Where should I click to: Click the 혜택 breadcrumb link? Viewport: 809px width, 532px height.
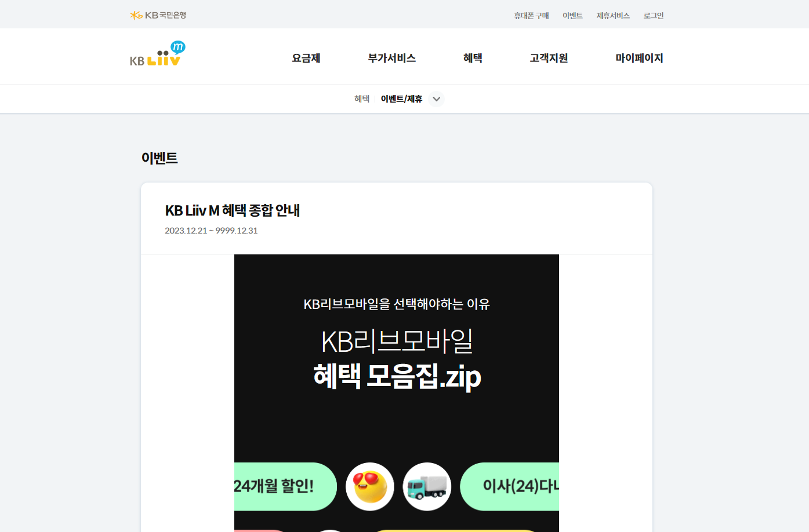click(361, 99)
